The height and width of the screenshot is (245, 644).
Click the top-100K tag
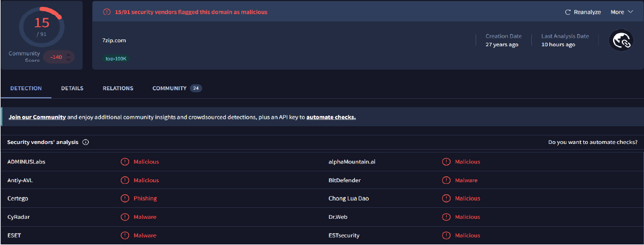click(x=116, y=59)
